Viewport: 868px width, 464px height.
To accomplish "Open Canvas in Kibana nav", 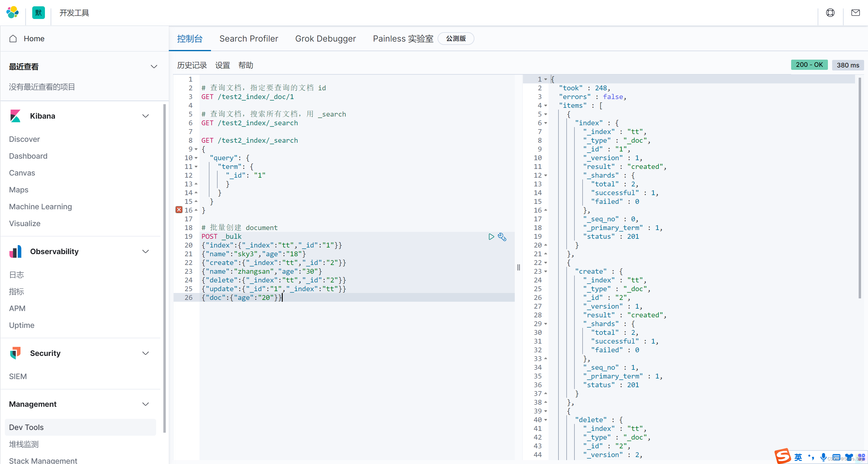I will pyautogui.click(x=22, y=173).
